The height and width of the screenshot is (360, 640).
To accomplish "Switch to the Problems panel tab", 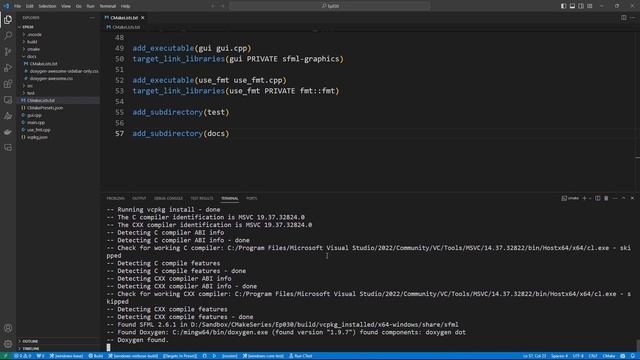I will [116, 198].
